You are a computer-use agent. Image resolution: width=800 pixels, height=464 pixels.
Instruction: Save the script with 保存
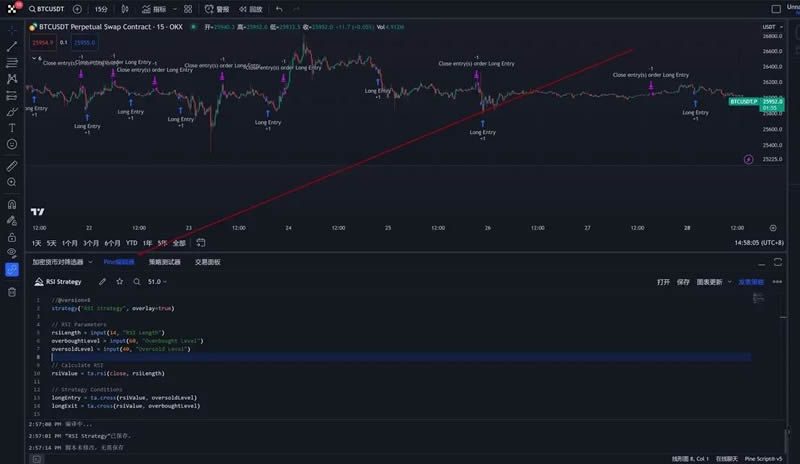pos(683,282)
